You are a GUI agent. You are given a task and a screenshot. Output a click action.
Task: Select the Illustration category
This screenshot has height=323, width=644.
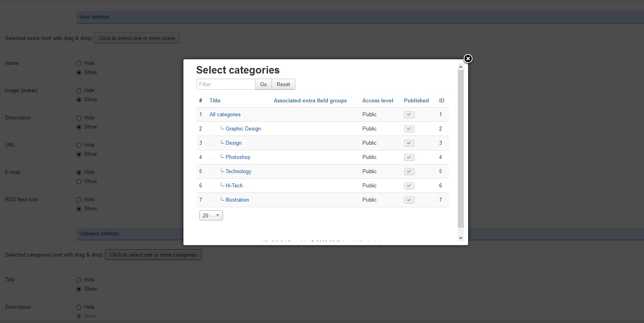237,200
